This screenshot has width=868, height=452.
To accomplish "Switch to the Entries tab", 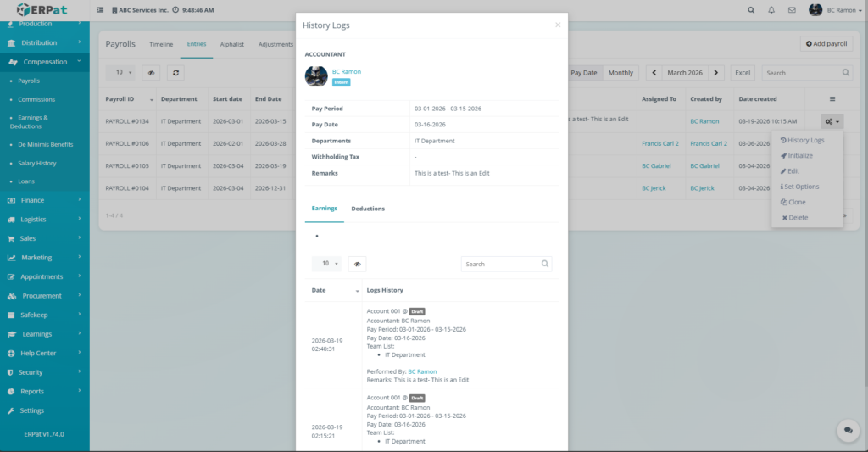I will (x=197, y=44).
